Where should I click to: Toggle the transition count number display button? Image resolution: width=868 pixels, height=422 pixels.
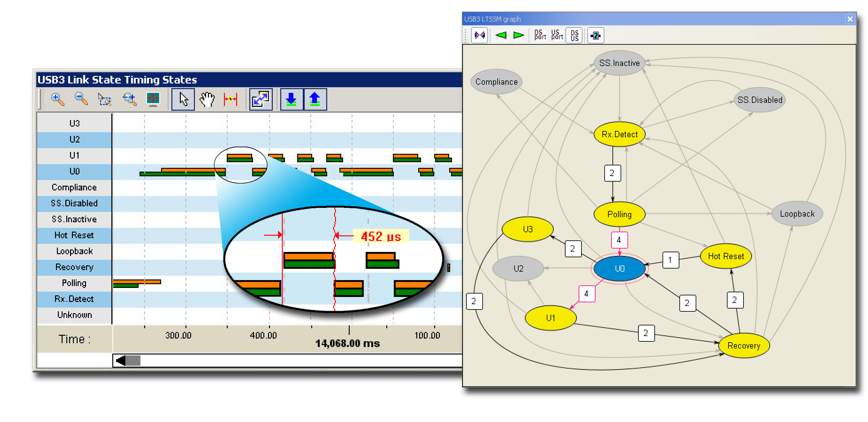(596, 35)
